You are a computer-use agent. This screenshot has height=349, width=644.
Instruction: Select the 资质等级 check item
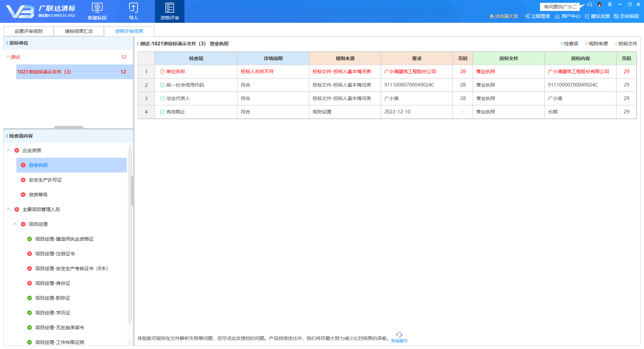[38, 195]
